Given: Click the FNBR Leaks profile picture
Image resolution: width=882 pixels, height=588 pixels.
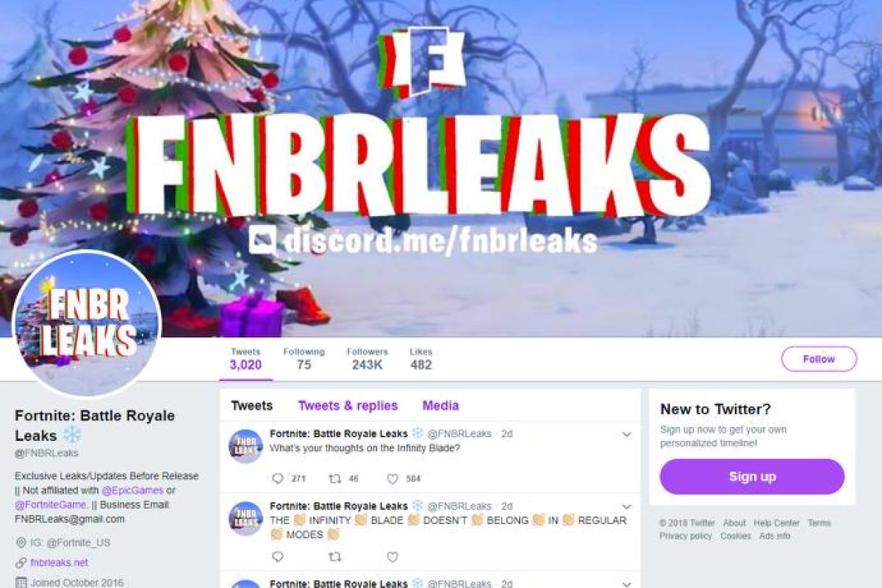Looking at the screenshot, I should (x=87, y=323).
